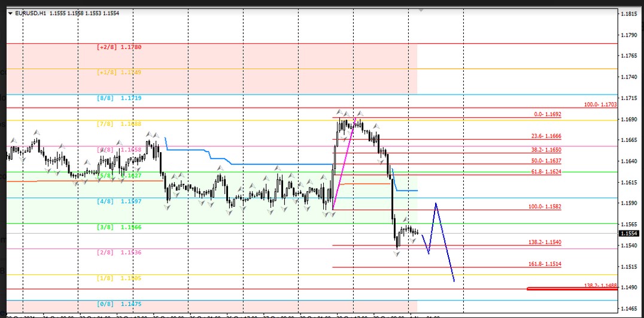Click the gray chart shift marker at top
The width and height of the screenshot is (644, 318).
pyautogui.click(x=421, y=10)
